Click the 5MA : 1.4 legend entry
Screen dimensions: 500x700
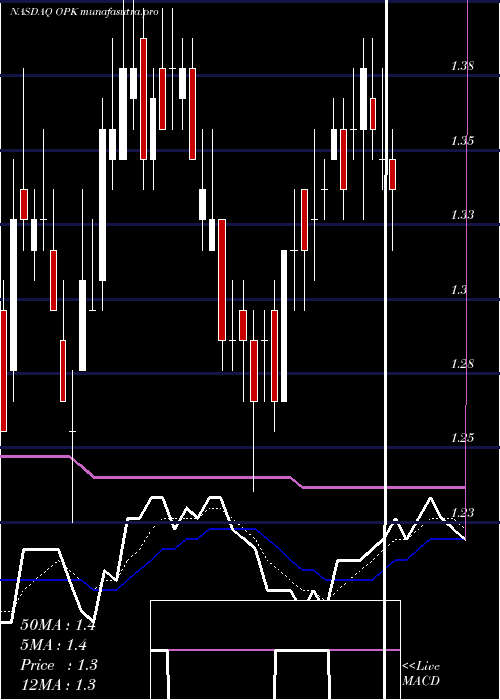(x=54, y=645)
